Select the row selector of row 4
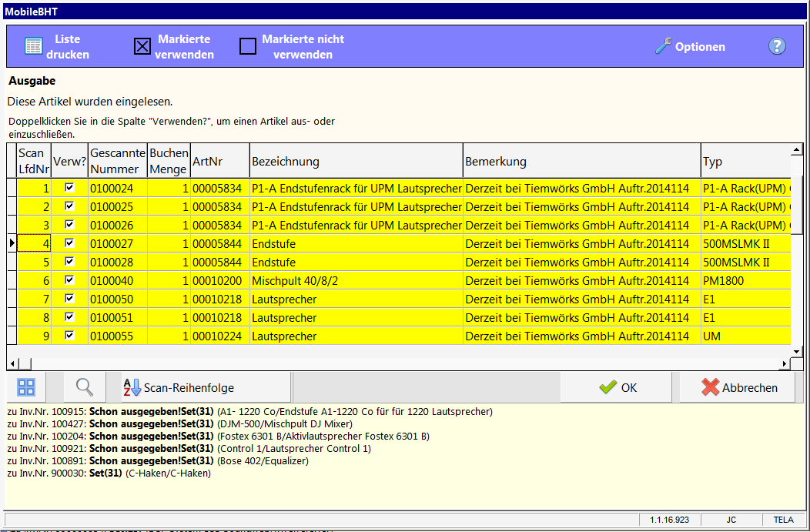Image resolution: width=810 pixels, height=532 pixels. [x=12, y=243]
